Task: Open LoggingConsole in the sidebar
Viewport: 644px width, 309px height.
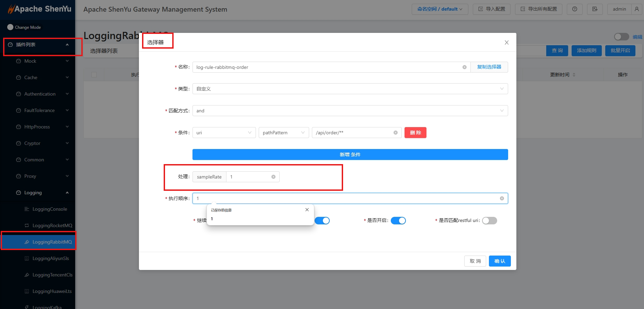Action: click(49, 209)
